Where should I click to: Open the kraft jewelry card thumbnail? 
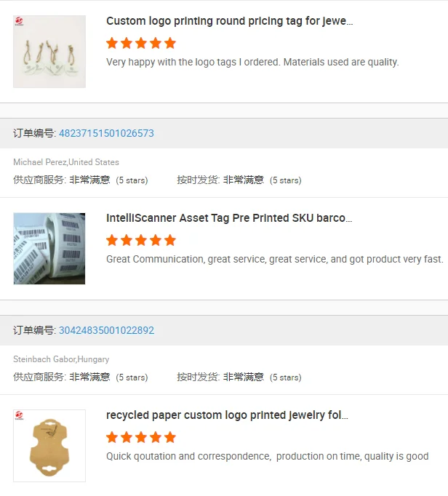pos(49,446)
